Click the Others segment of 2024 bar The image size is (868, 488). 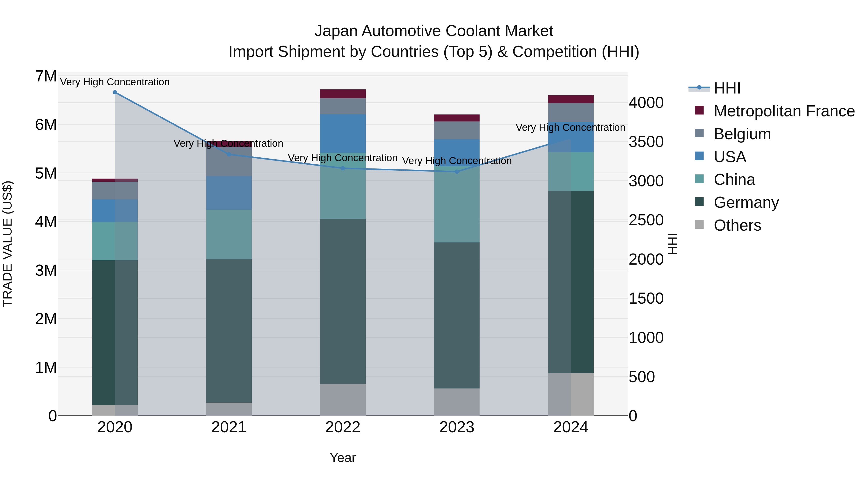click(571, 395)
